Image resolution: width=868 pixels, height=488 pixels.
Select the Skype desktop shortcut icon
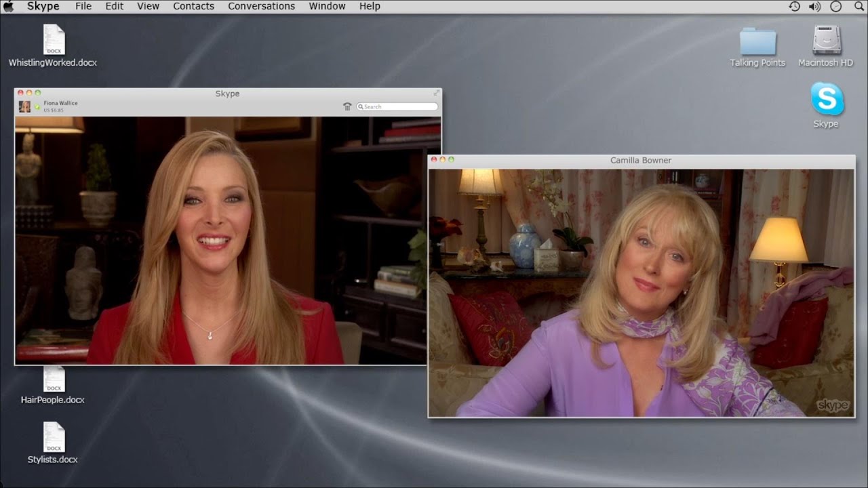click(x=827, y=105)
